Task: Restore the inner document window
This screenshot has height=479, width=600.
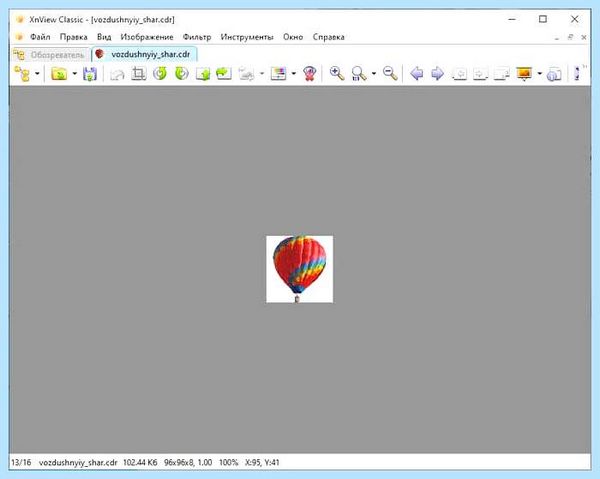Action: tap(570, 37)
